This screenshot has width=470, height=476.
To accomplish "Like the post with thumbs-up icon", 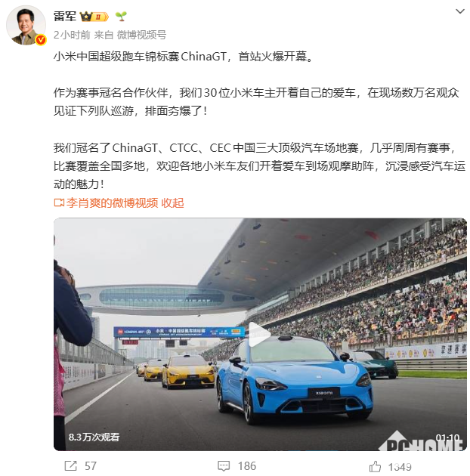I will pyautogui.click(x=376, y=466).
